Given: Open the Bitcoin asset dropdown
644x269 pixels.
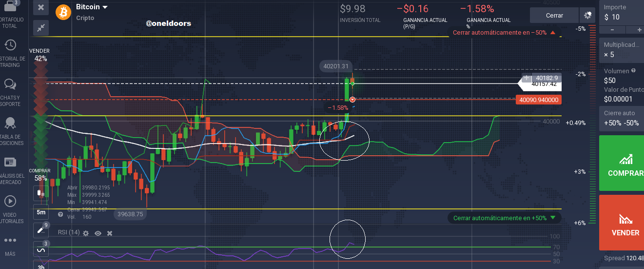Looking at the screenshot, I should click(x=93, y=7).
